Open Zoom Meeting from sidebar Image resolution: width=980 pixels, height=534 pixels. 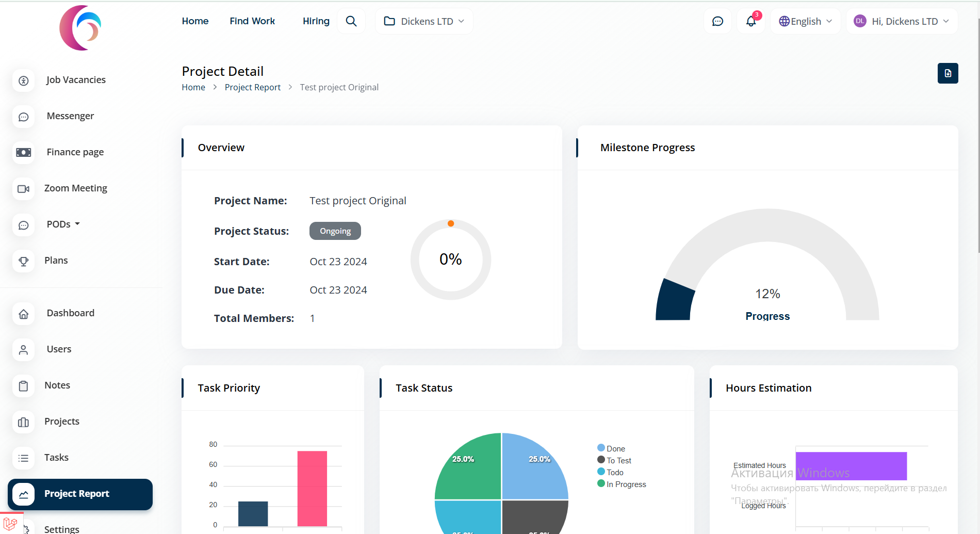pyautogui.click(x=76, y=188)
